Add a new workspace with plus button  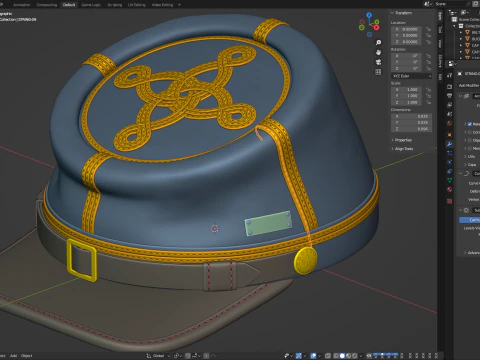click(x=179, y=5)
